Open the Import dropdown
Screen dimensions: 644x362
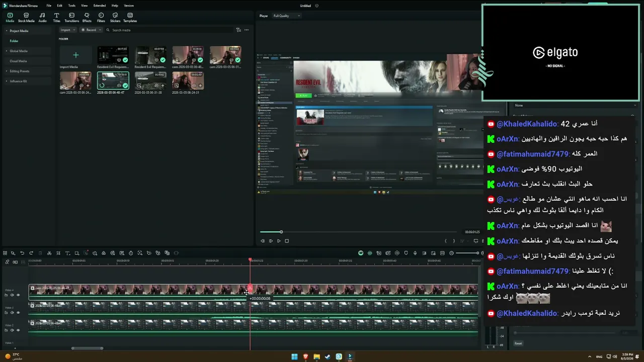67,30
